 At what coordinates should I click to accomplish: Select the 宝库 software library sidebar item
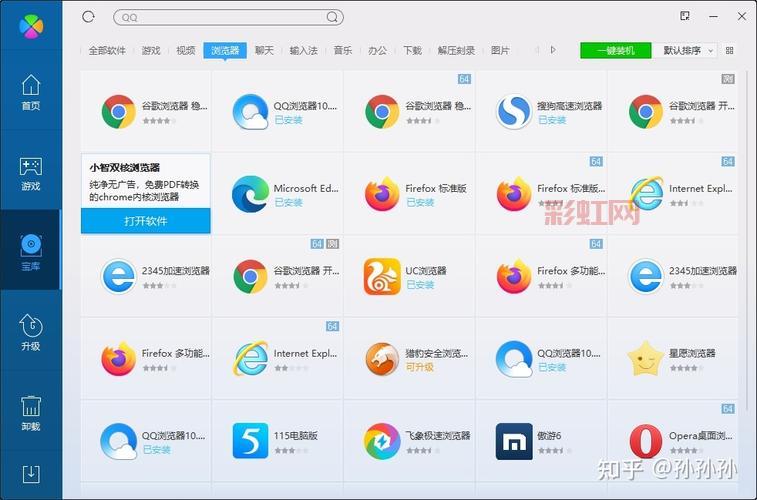coord(31,252)
